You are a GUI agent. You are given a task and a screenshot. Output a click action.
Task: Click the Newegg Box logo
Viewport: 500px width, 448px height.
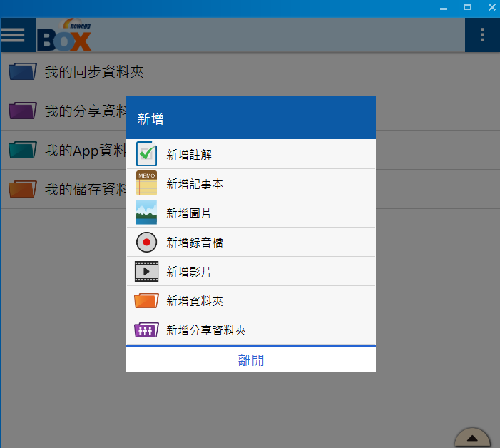[64, 36]
